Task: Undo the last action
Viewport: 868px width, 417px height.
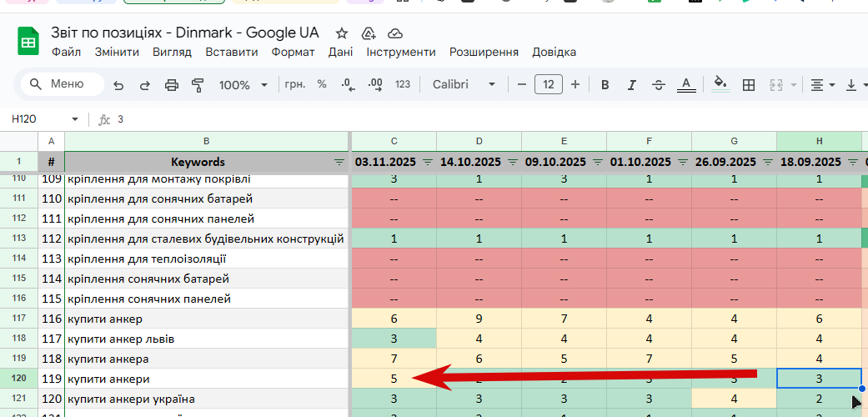Action: pyautogui.click(x=118, y=85)
